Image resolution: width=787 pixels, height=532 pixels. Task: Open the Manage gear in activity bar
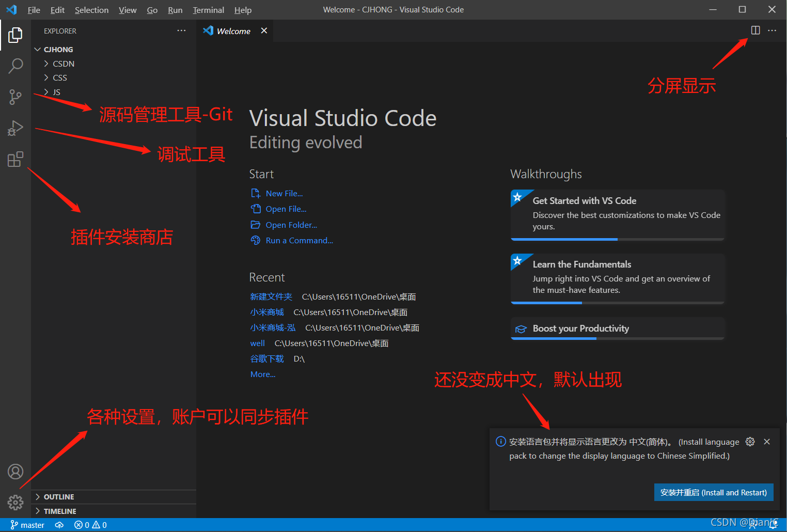(15, 502)
